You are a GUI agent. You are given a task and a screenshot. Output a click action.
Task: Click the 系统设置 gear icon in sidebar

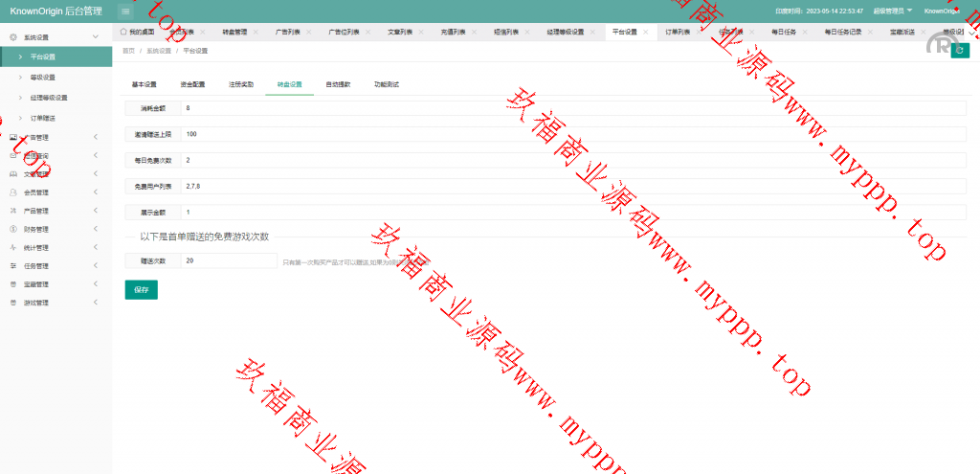[x=13, y=36]
